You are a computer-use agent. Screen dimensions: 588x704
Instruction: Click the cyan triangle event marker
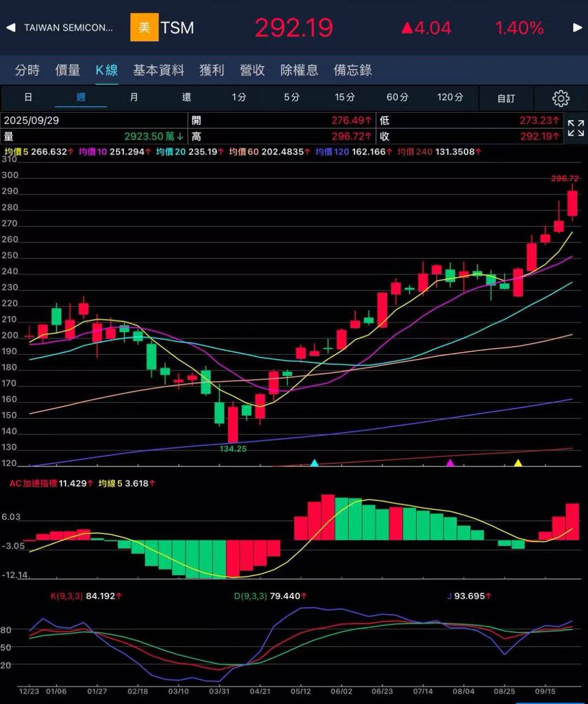tap(315, 463)
